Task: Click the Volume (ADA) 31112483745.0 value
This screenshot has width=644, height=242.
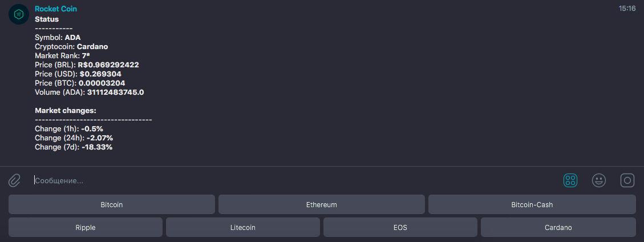Action: pyautogui.click(x=115, y=92)
